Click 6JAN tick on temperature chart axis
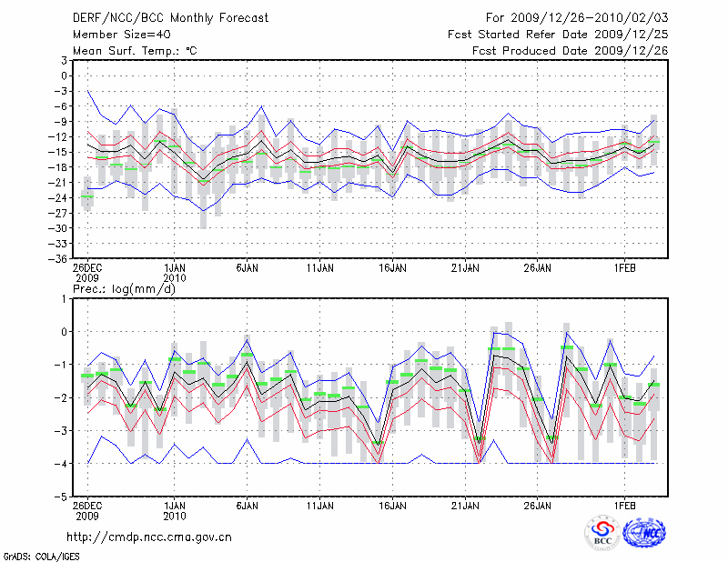 pos(246,269)
